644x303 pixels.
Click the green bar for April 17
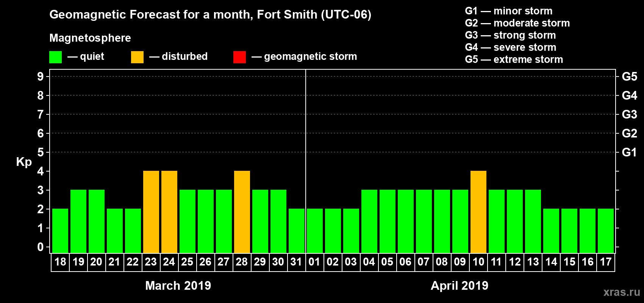[606, 231]
